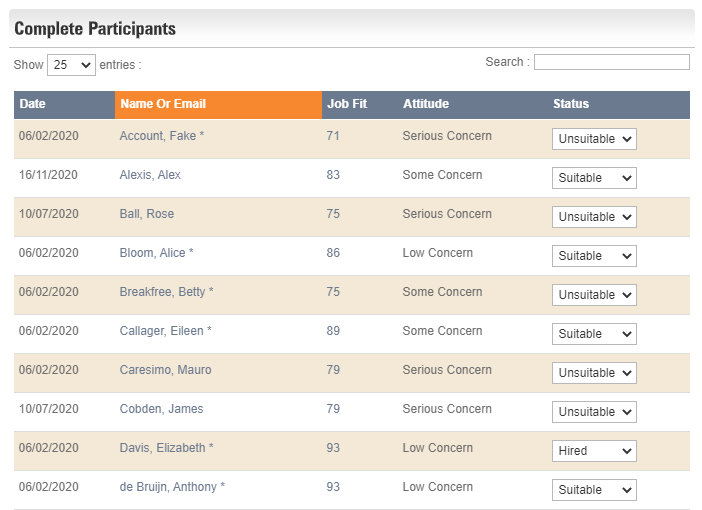This screenshot has height=510, width=702.
Task: Open Cobden, James participant link
Action: (x=161, y=409)
